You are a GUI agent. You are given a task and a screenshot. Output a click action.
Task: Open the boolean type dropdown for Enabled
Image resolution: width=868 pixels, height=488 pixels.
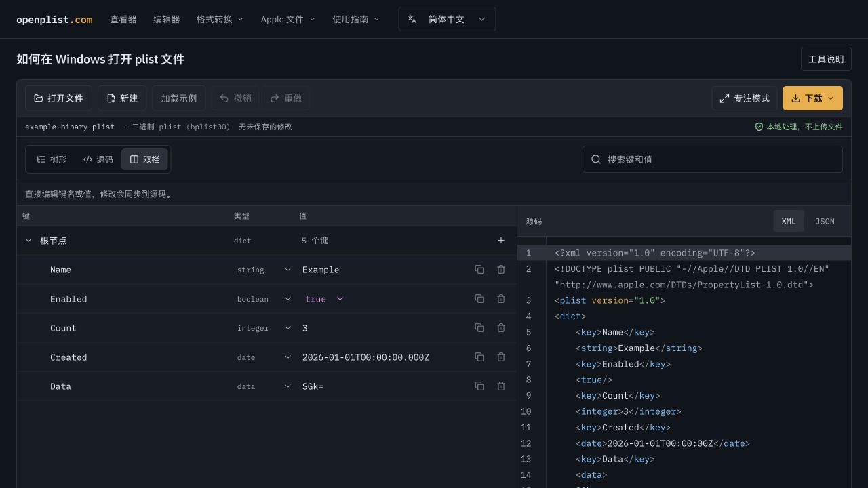pyautogui.click(x=264, y=299)
